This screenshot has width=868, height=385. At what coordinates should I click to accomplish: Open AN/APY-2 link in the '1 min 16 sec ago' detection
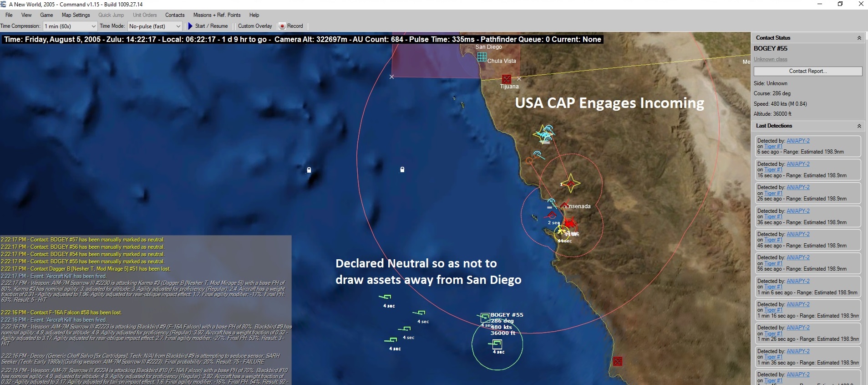click(x=798, y=304)
